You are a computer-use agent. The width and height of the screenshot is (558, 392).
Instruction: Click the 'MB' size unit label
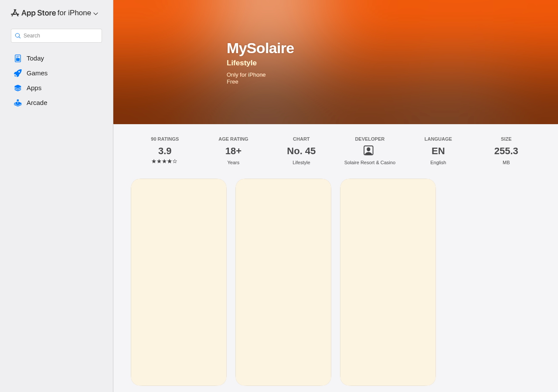click(506, 162)
